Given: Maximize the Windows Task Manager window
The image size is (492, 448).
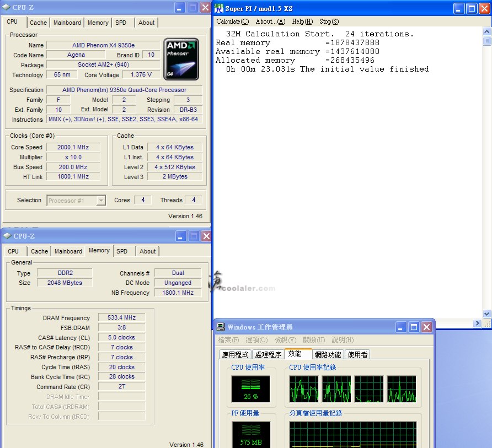Looking at the screenshot, I should pyautogui.click(x=414, y=327).
